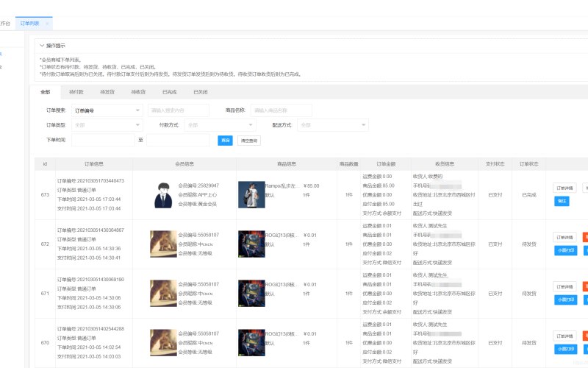588x368 pixels.
Task: Click the member avatar of order 671
Action: (x=163, y=294)
